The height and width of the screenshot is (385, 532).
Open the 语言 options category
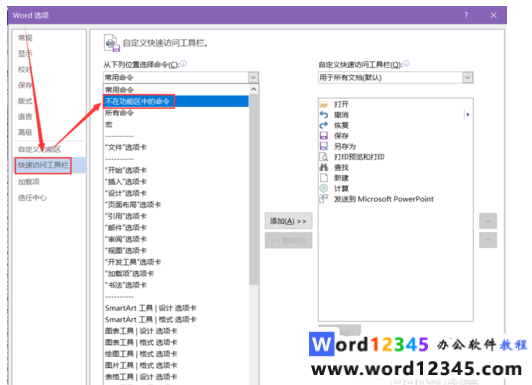(x=25, y=116)
